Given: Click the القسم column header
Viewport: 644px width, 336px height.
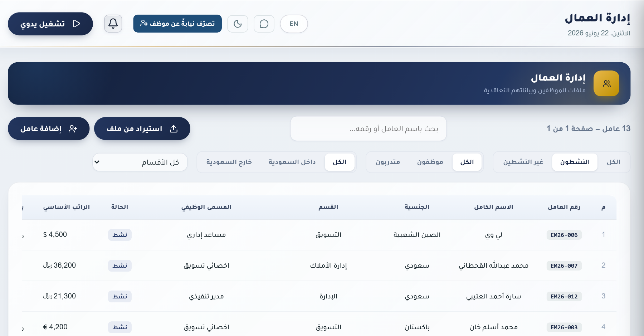Looking at the screenshot, I should pyautogui.click(x=328, y=207).
